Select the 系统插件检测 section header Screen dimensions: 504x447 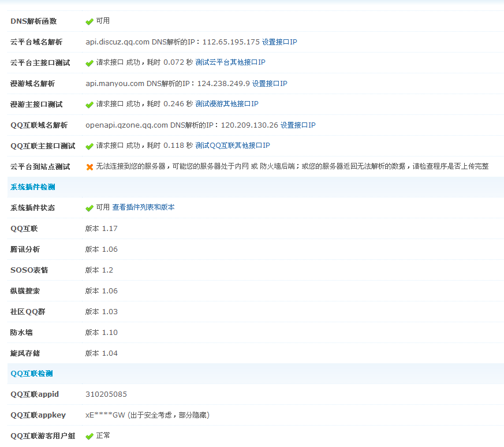coord(32,187)
